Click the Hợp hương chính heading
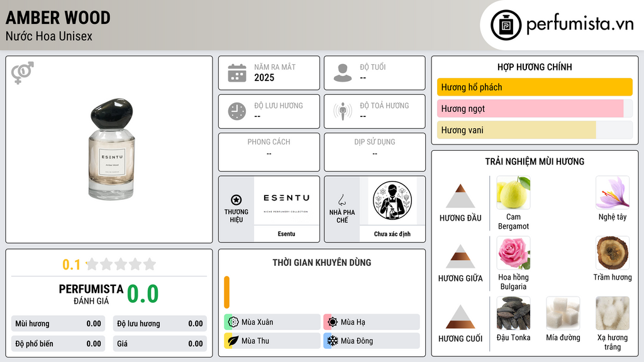The height and width of the screenshot is (362, 644). coord(535,67)
